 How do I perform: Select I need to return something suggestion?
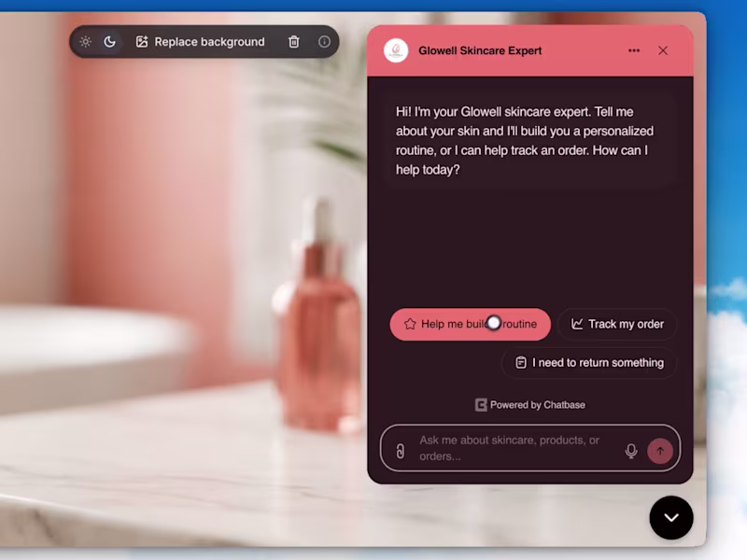tap(589, 363)
